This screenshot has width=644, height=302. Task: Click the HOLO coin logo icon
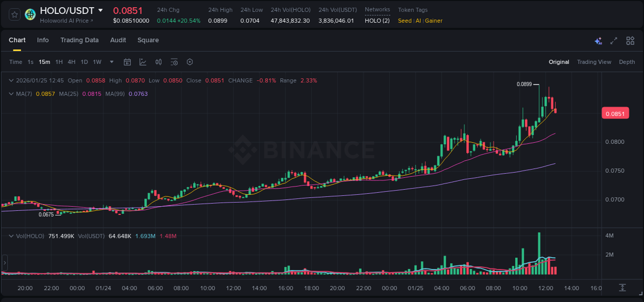click(30, 14)
